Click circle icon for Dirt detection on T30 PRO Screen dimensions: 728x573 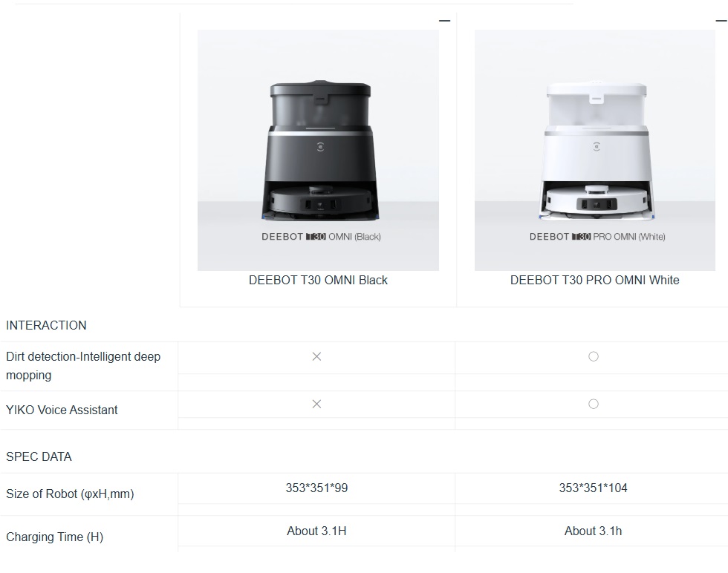coord(594,356)
